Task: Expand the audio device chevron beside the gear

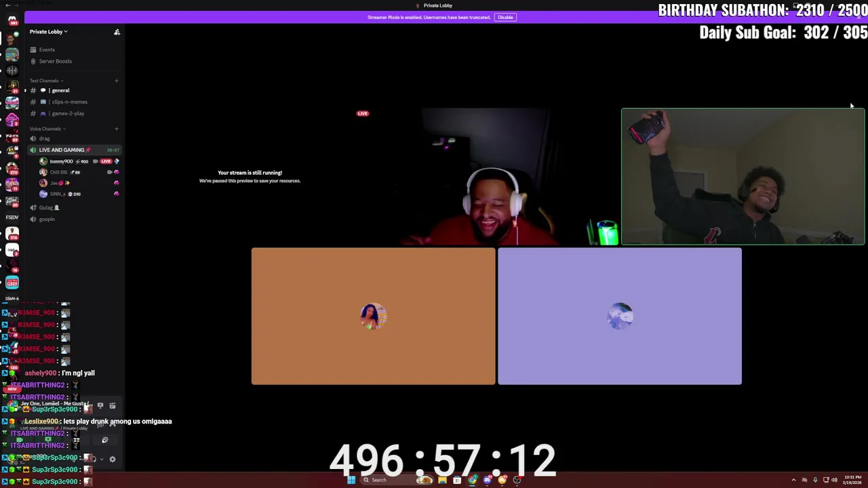Action: 102,459
